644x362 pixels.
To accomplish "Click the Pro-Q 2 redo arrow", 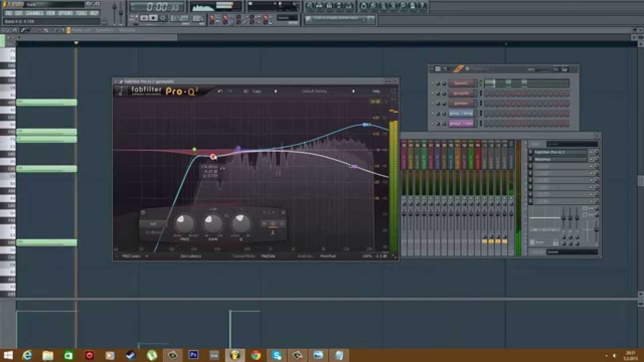I will tap(230, 91).
